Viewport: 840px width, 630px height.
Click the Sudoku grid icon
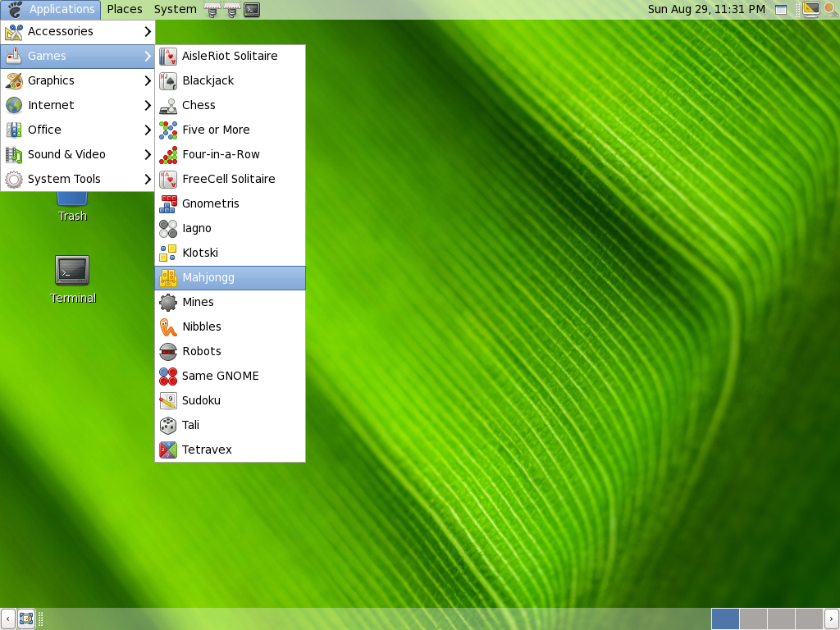point(168,401)
